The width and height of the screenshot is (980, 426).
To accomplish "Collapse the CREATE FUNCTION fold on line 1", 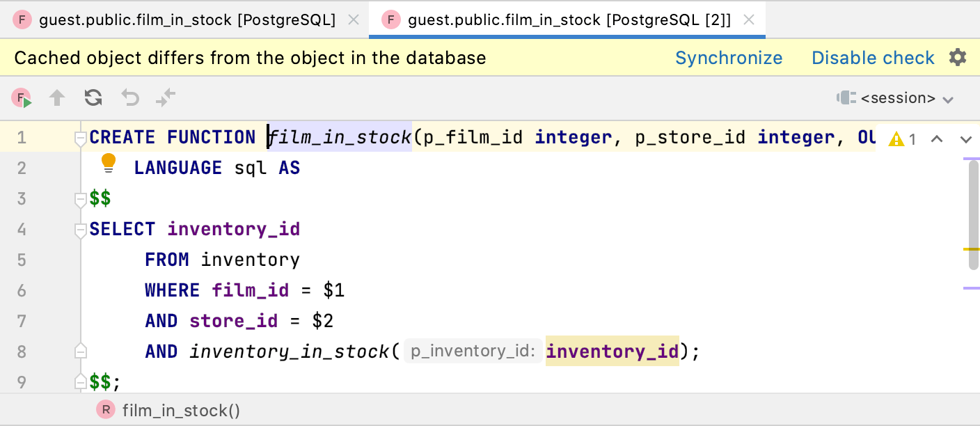I will pyautogui.click(x=80, y=137).
